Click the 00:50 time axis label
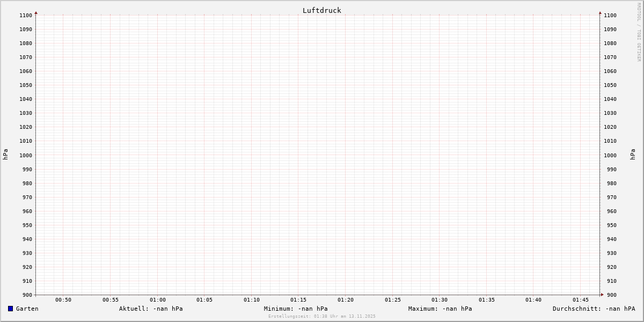This screenshot has height=322, width=644. pos(63,300)
